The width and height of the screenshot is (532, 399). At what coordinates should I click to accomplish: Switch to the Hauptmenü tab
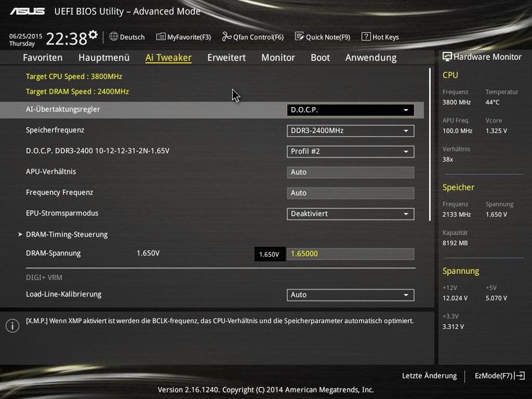point(104,58)
